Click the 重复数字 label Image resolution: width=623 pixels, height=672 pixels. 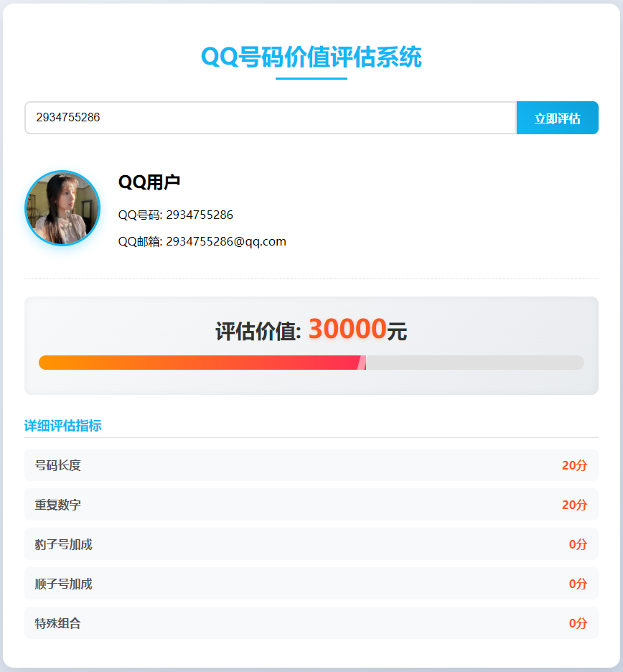[x=58, y=505]
